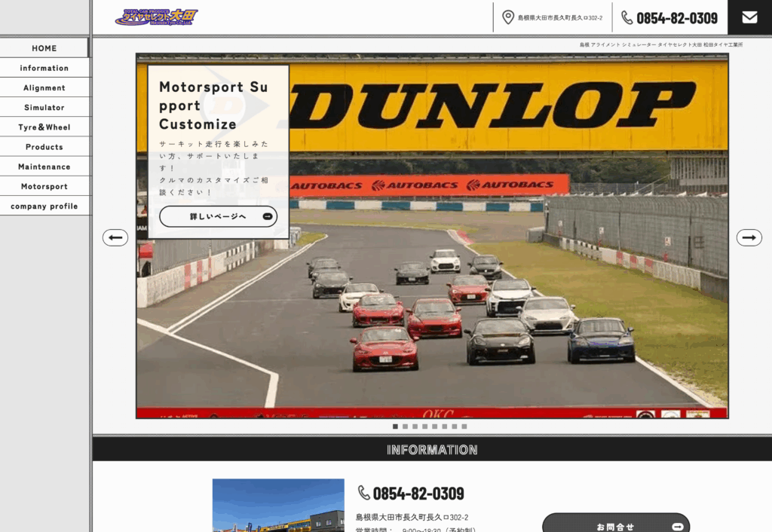Click the phone icon in the header
772x532 pixels.
[x=627, y=17]
